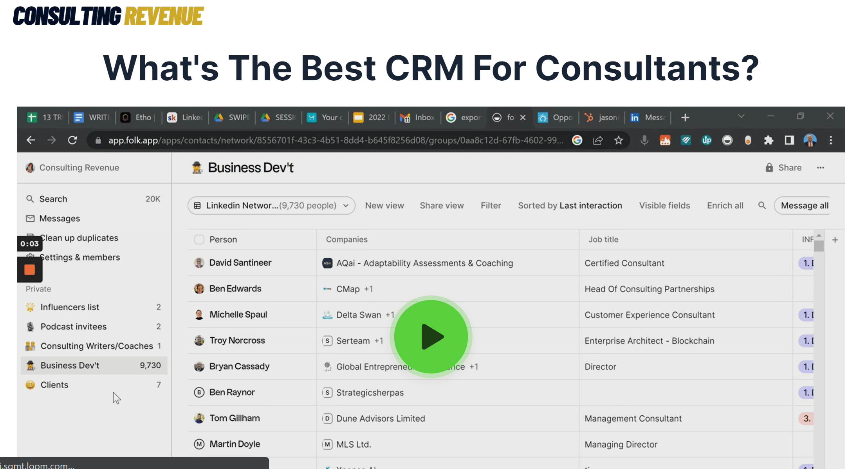Open Chrome three-dot menu
The image size is (868, 469).
[831, 140]
